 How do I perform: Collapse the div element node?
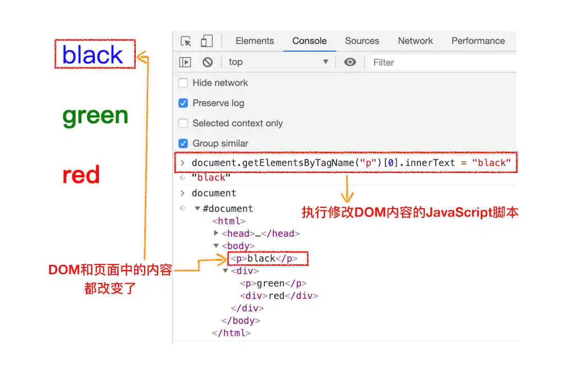click(x=226, y=271)
